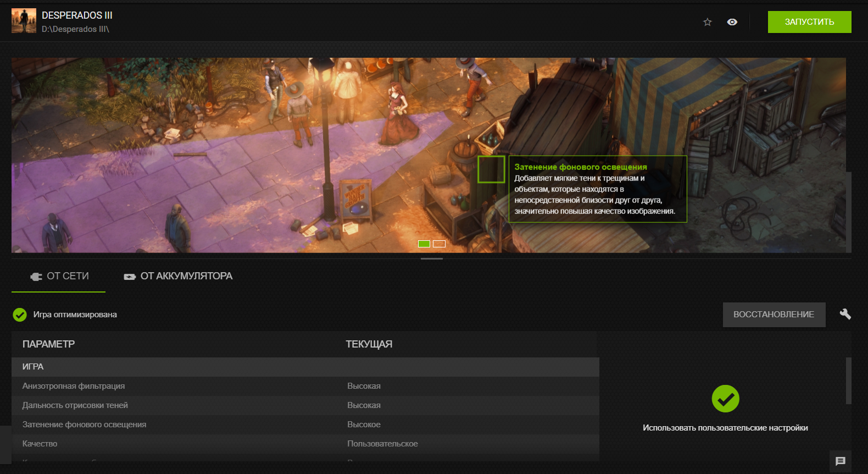Select the Дальность отрисовки теней row

305,405
